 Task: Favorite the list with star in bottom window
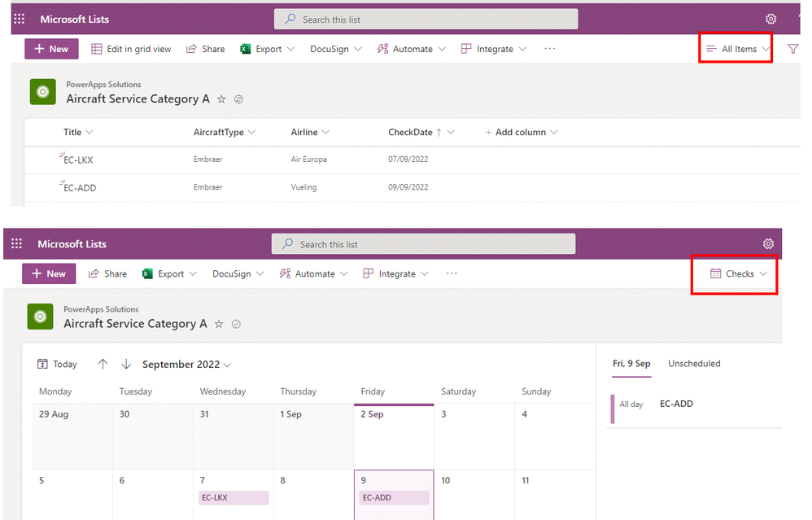click(x=219, y=324)
